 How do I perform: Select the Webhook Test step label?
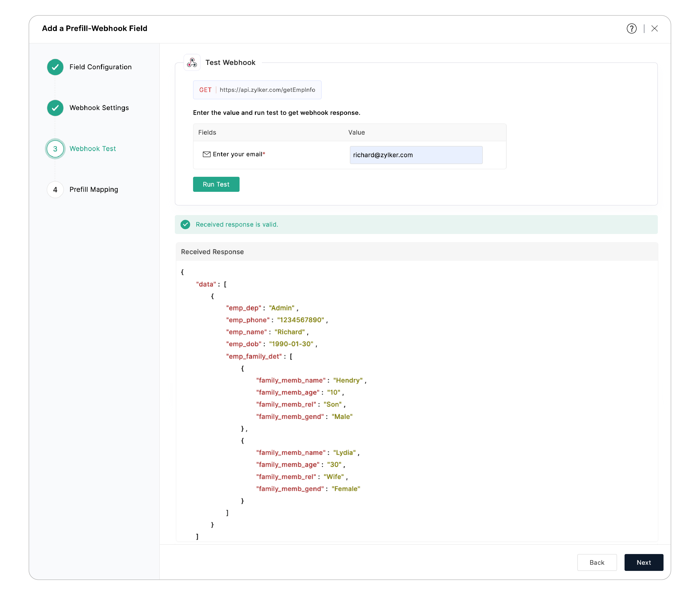click(x=93, y=149)
